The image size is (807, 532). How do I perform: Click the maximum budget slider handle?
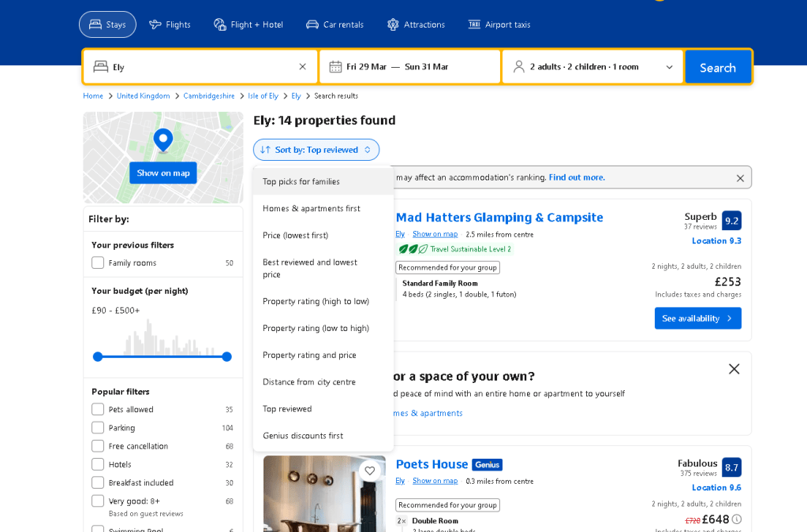coord(227,357)
